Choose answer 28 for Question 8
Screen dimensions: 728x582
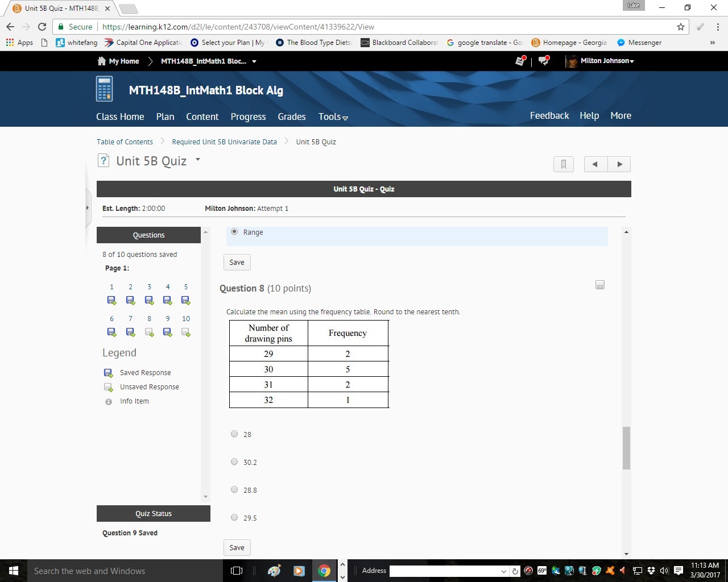(x=234, y=434)
